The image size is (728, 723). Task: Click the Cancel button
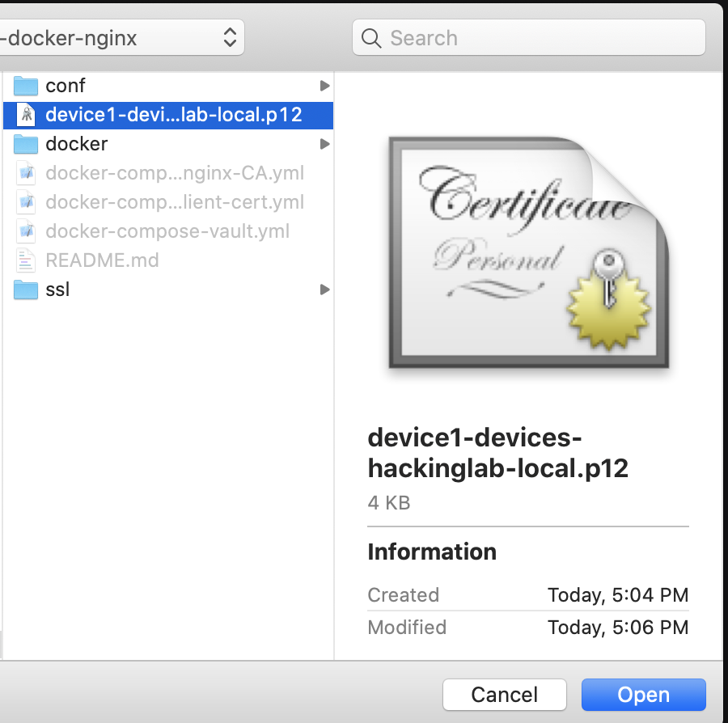click(504, 694)
